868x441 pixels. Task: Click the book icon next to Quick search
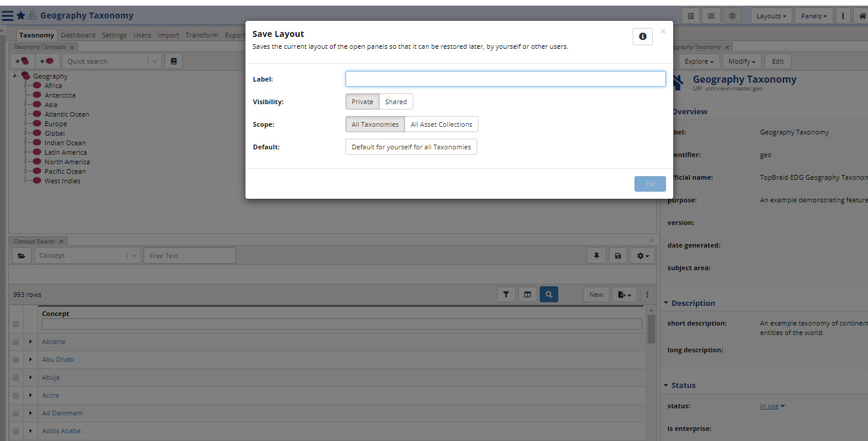click(173, 61)
